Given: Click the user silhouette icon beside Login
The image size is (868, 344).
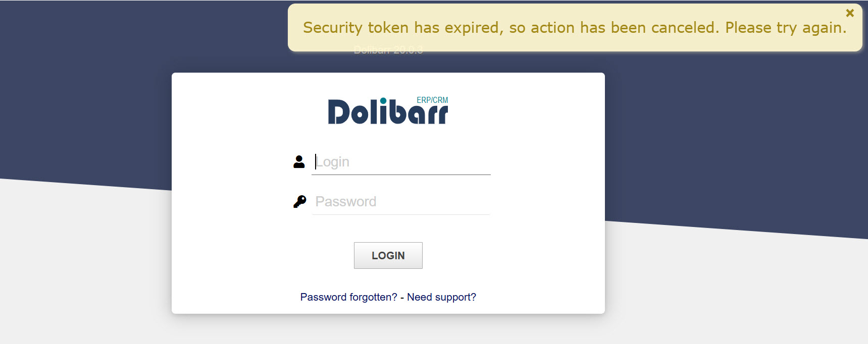Looking at the screenshot, I should point(299,162).
